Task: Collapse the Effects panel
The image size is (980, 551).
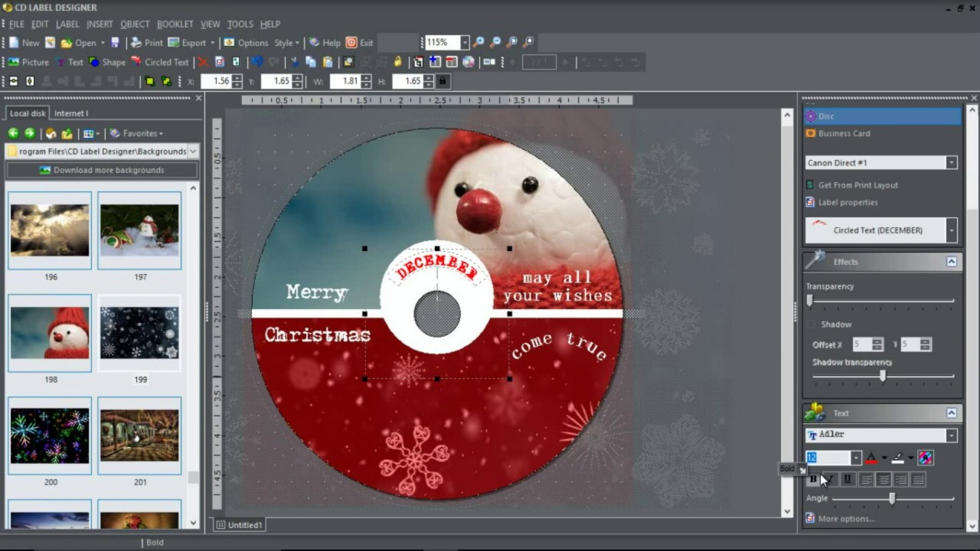Action: (x=951, y=262)
